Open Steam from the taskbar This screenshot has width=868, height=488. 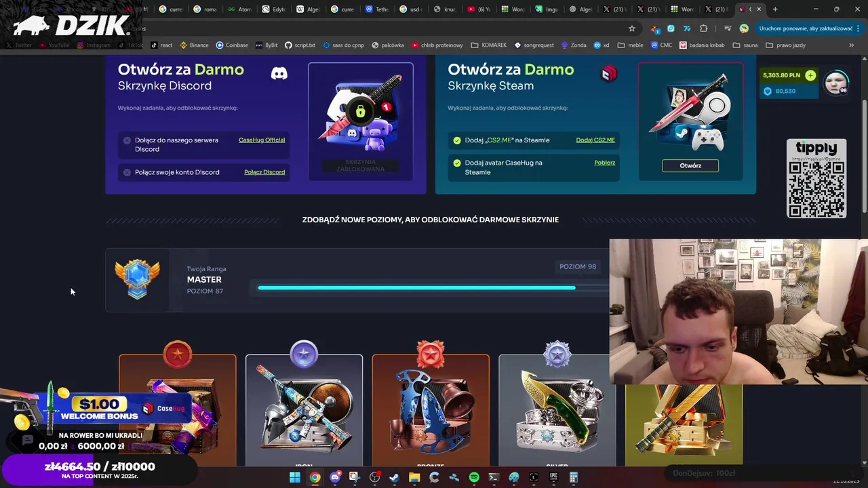tap(394, 477)
